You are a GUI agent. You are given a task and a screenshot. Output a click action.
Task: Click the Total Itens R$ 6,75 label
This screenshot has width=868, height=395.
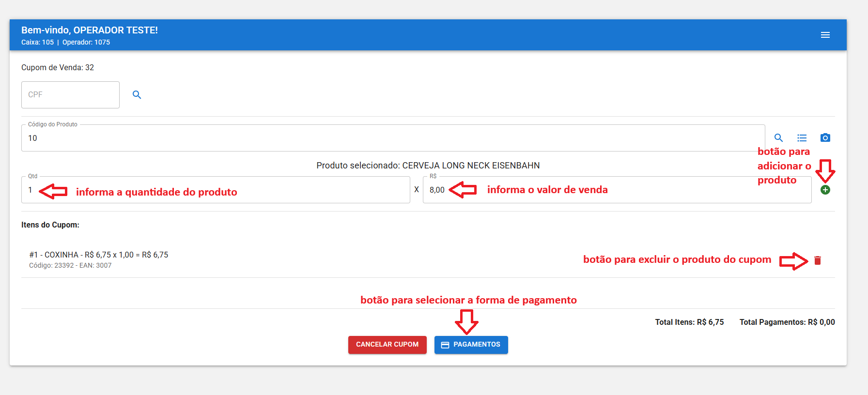(689, 322)
